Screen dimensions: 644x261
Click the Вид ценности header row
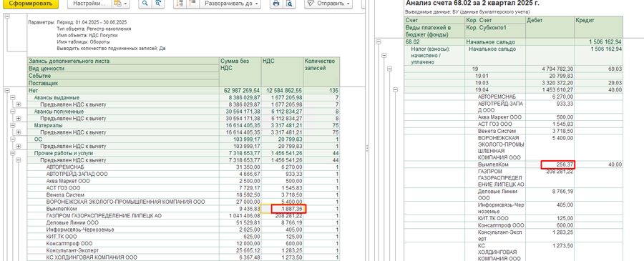coord(123,68)
